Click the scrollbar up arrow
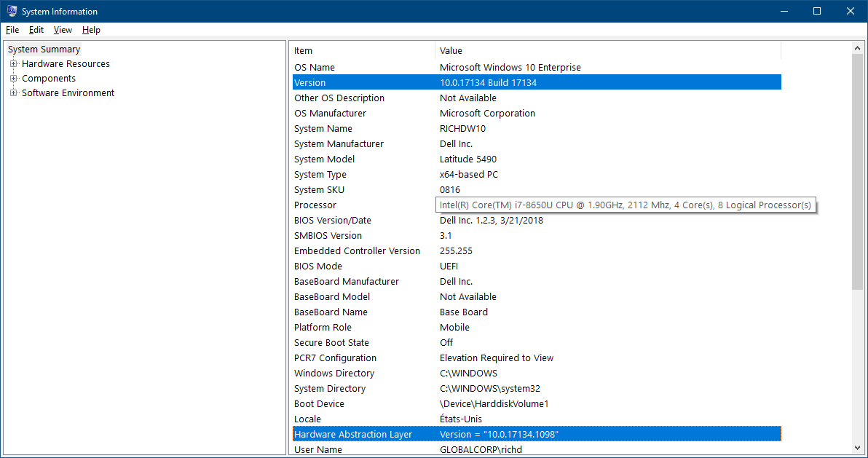Viewport: 868px width, 458px height. (x=858, y=48)
